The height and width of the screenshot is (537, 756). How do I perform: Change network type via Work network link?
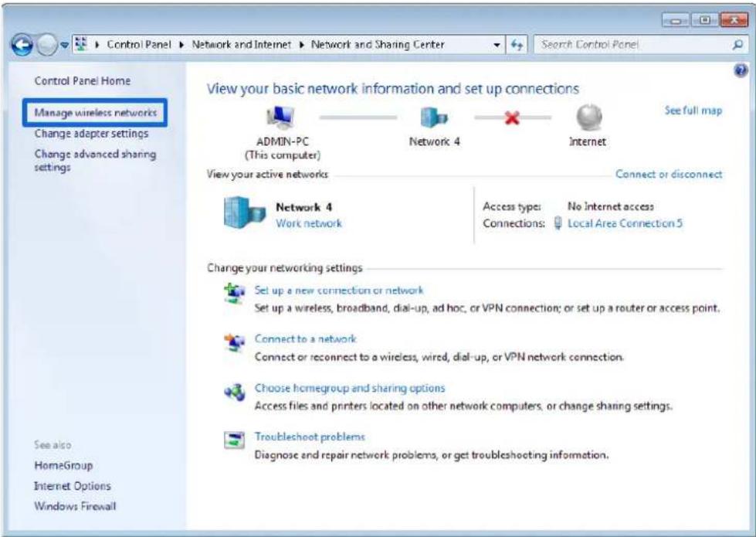(309, 223)
